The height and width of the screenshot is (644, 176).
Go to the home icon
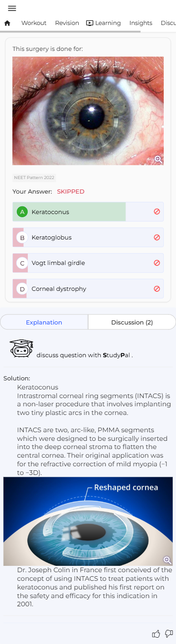[7, 23]
